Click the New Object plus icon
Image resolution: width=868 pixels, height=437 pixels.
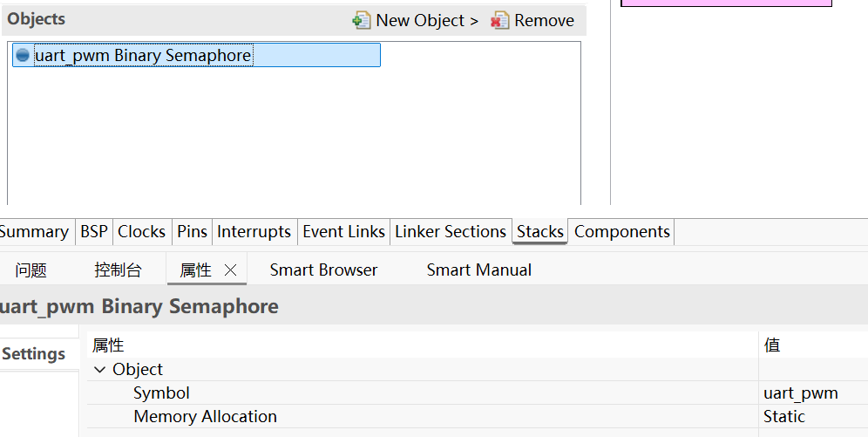click(362, 20)
